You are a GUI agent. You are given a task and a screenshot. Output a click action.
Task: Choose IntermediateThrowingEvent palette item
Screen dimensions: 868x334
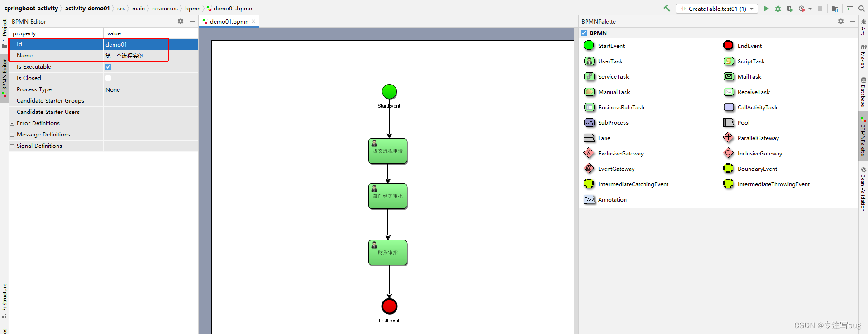pos(767,184)
